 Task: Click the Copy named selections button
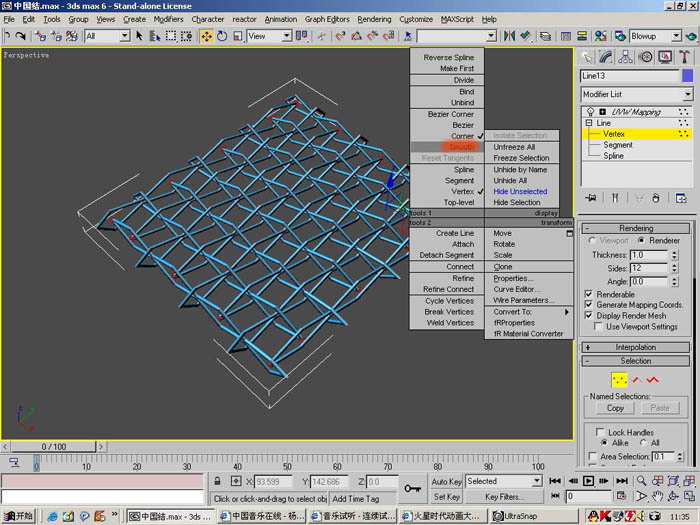[x=615, y=408]
